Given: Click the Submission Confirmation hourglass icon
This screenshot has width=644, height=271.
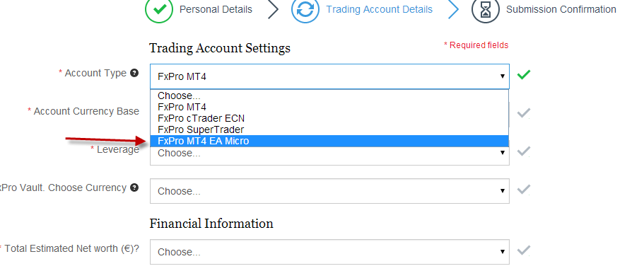Looking at the screenshot, I should pyautogui.click(x=486, y=9).
